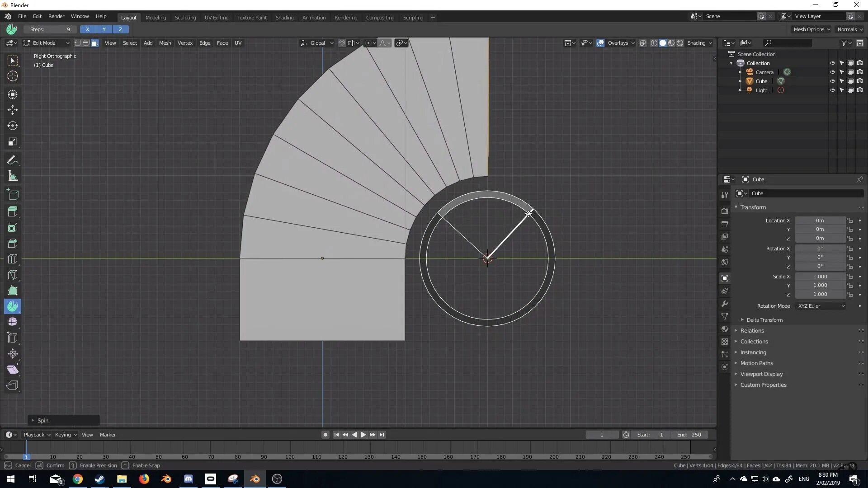Open the Edit Mode dropdown
The image size is (868, 488).
coord(47,43)
